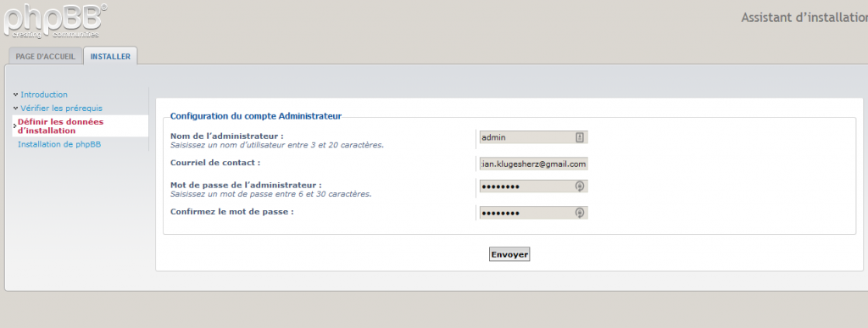Select Définir les données d'installation step
Image resolution: width=868 pixels, height=328 pixels.
(60, 126)
